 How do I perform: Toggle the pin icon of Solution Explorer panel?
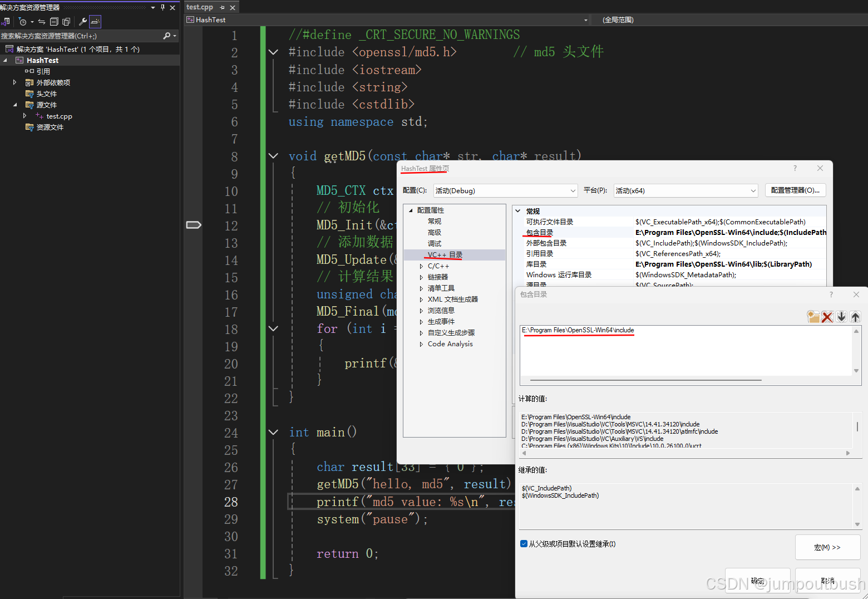coord(162,7)
